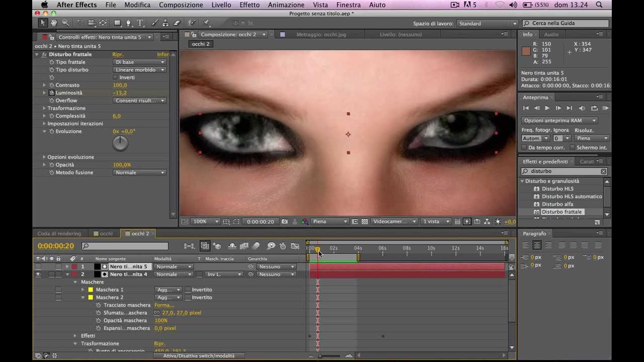The image size is (644, 362).
Task: Click the Complessità value 6,0
Action: pyautogui.click(x=117, y=116)
